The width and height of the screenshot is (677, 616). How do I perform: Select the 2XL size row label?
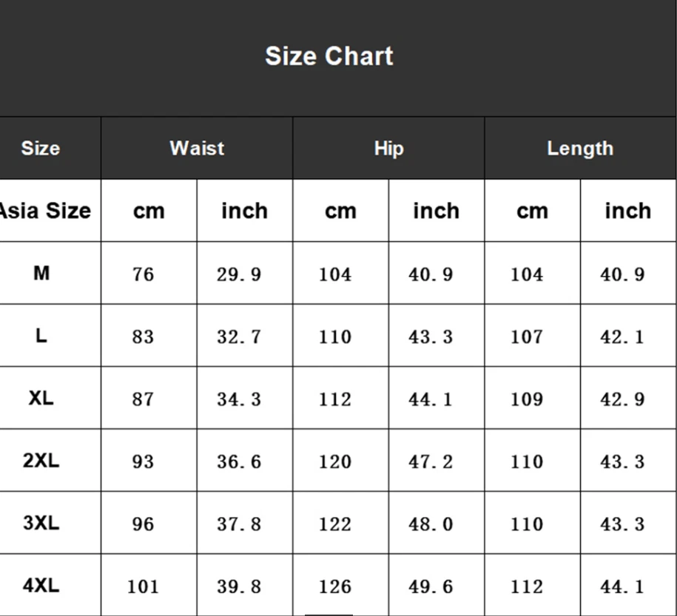coord(41,461)
